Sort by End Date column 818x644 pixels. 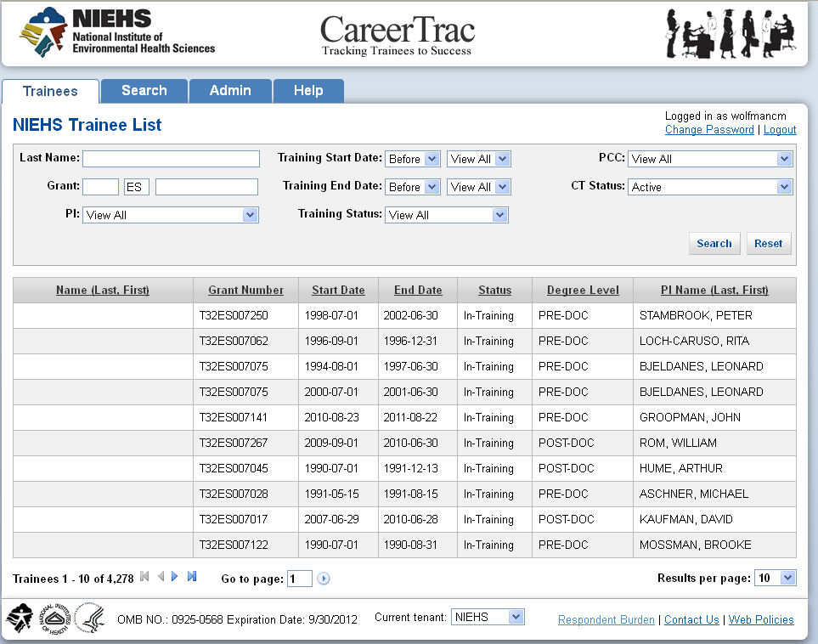[x=418, y=291]
